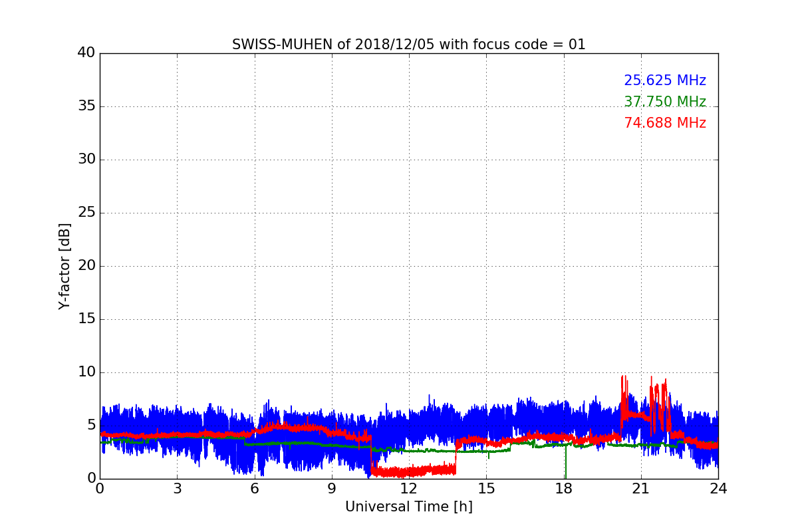
Task: Click the Universal Time [h] axis label
Action: 408,507
